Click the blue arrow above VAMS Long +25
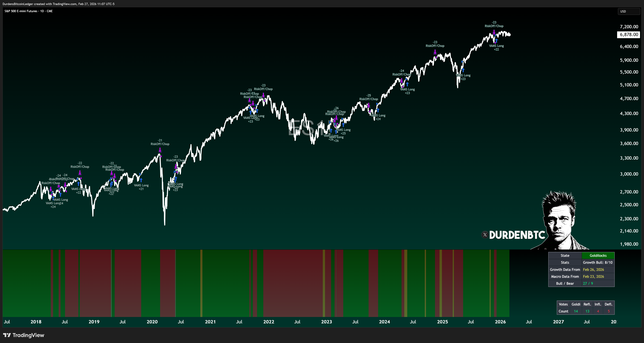644x343 pixels. coord(343,125)
